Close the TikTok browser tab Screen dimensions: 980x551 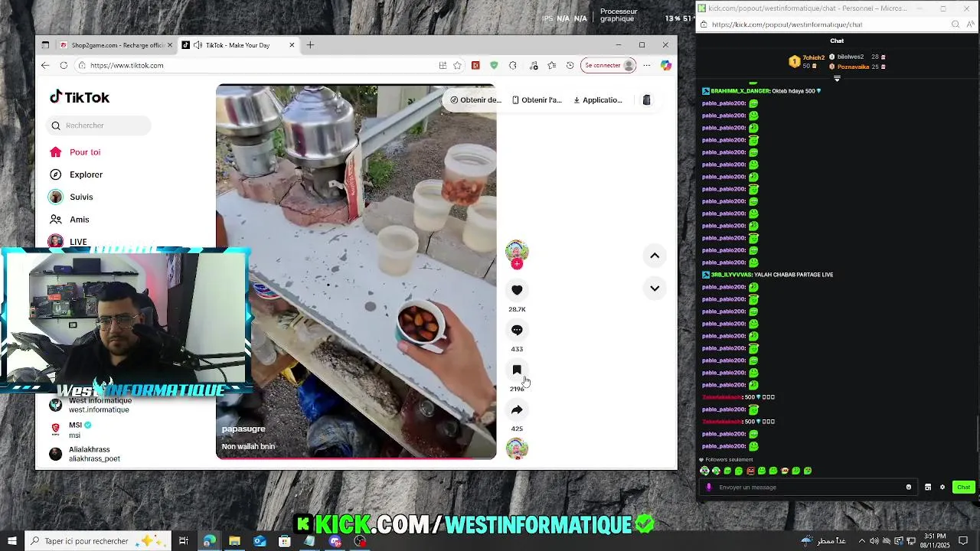(x=292, y=45)
